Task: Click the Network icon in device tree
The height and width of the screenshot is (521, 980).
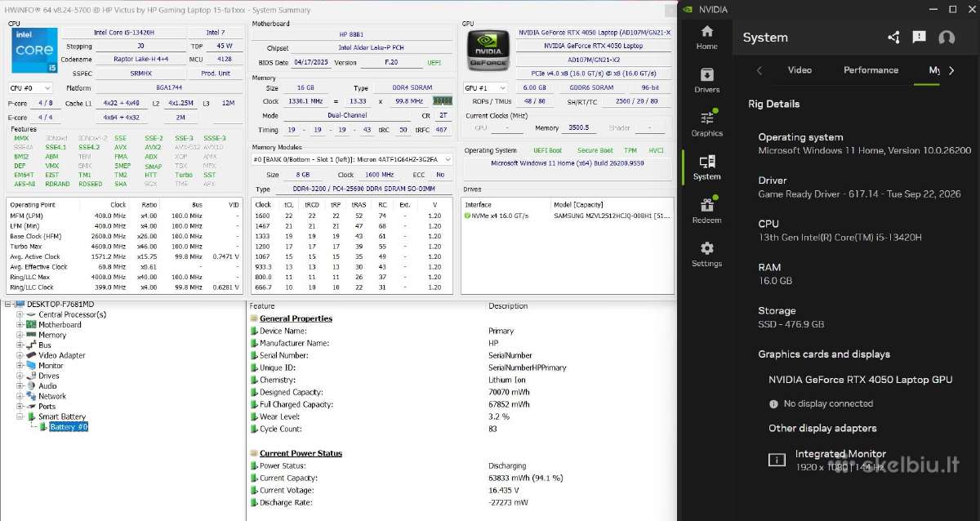Action: click(31, 396)
